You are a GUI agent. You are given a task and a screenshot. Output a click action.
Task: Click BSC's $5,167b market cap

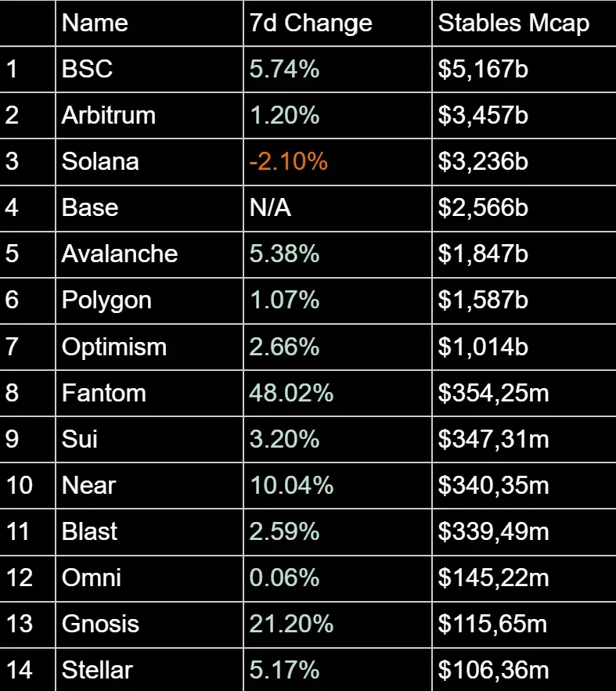pyautogui.click(x=484, y=69)
